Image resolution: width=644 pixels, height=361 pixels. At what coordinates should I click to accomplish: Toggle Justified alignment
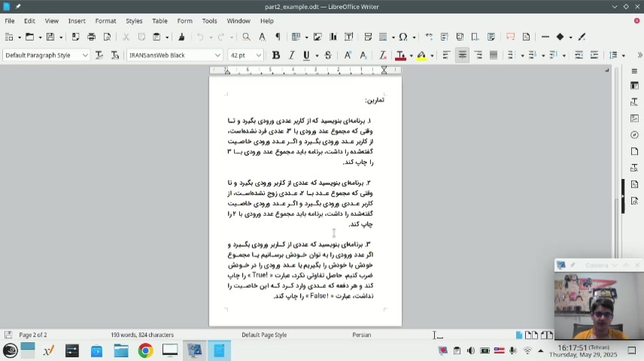494,55
